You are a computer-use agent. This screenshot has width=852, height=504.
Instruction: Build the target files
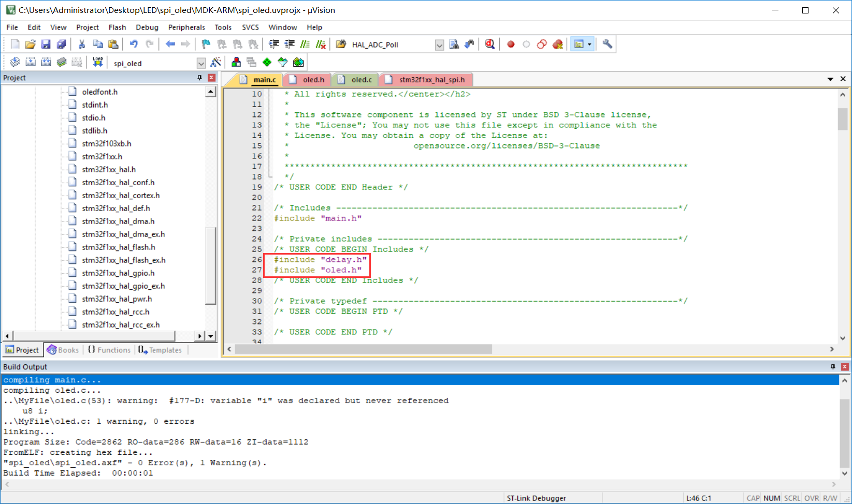tap(31, 63)
